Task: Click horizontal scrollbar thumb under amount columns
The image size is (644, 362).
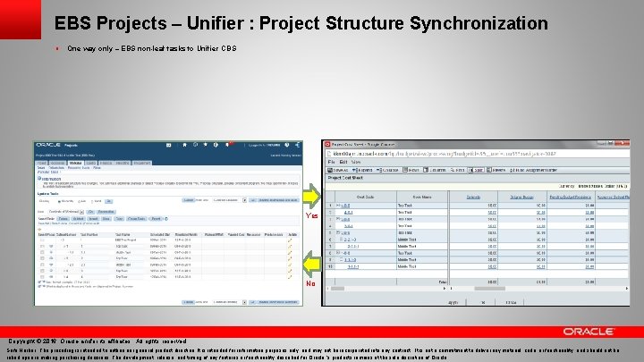Action: 490,288
